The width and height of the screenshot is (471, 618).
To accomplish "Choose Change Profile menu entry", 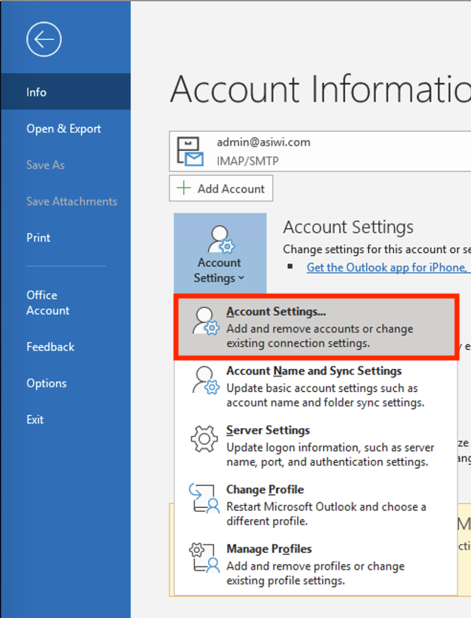I will tap(316, 505).
